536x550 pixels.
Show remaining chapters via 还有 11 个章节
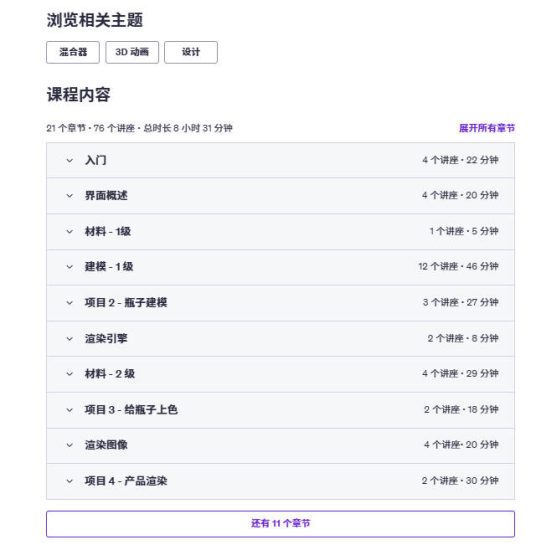[x=281, y=524]
